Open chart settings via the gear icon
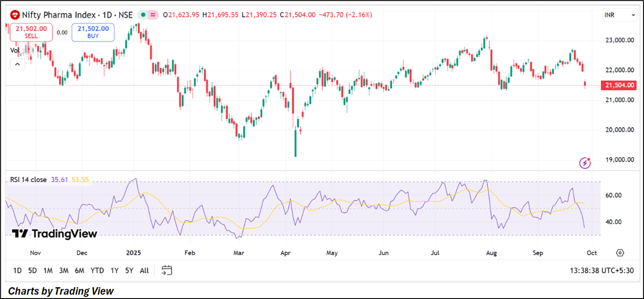This screenshot has width=644, height=299. tap(620, 253)
